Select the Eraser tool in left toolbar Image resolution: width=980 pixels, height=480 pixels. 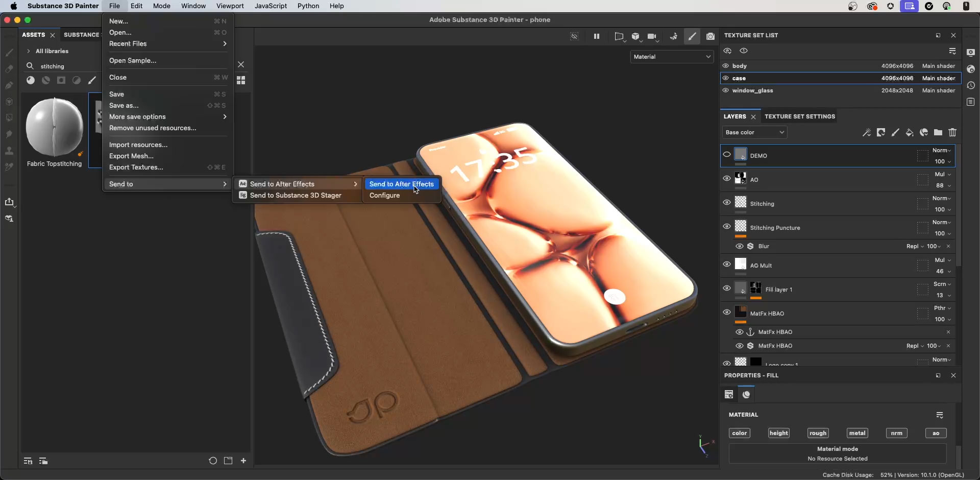[x=9, y=69]
